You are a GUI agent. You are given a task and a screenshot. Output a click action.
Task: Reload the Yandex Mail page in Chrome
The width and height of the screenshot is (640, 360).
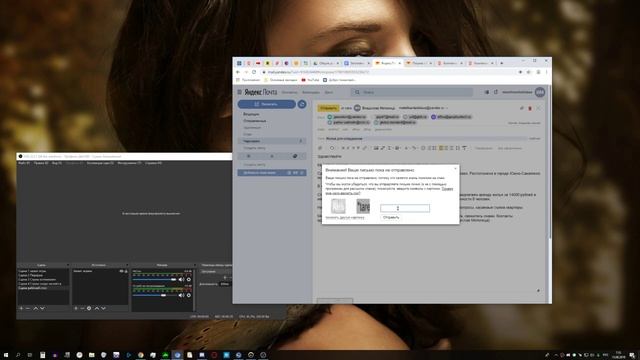point(253,72)
